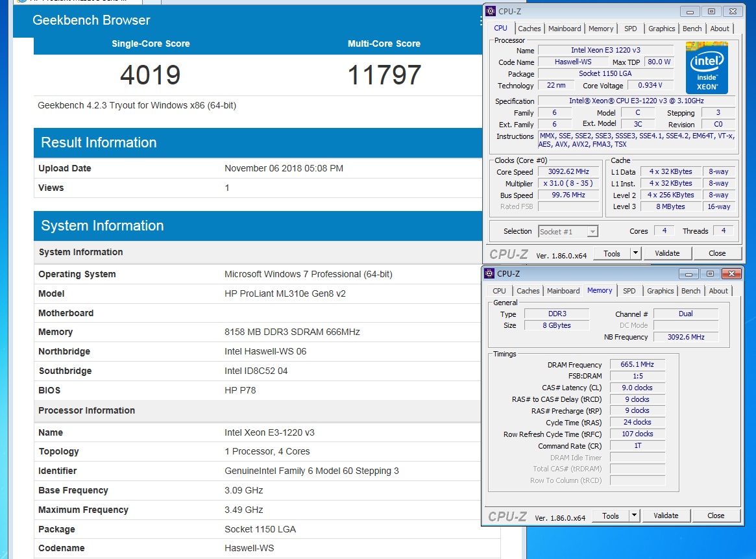Switch to CPU tab in bottom CPU-Z window
Viewport: 756px width, 559px height.
click(499, 291)
